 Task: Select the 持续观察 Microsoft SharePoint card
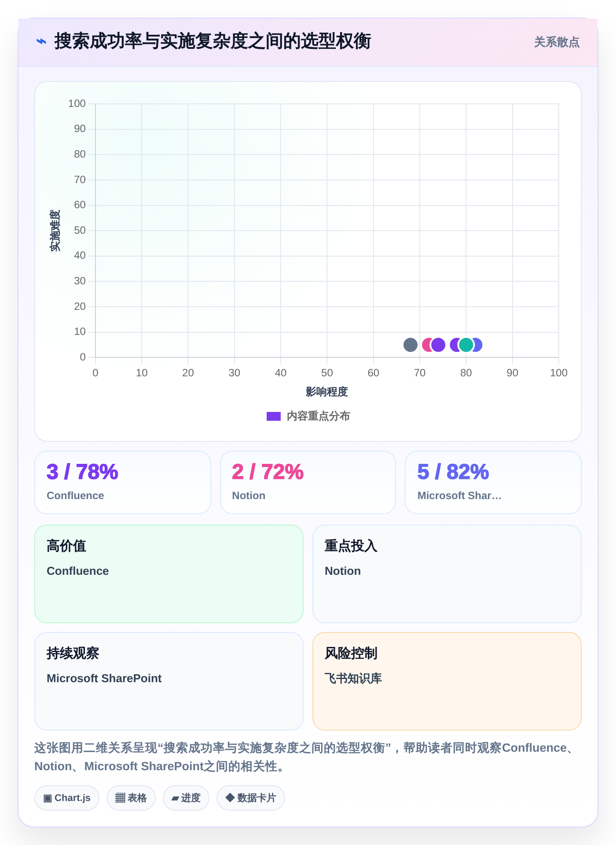[169, 681]
